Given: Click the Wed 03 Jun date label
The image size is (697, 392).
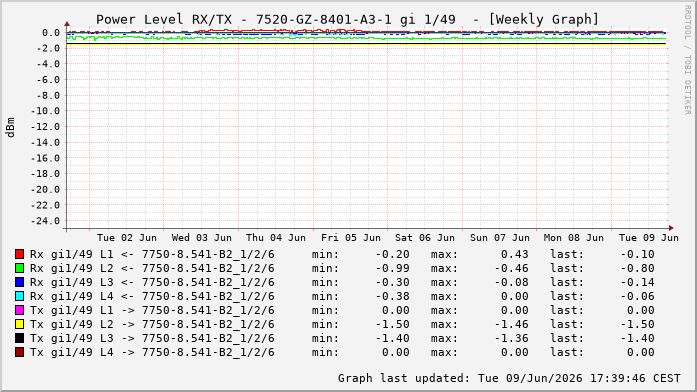Looking at the screenshot, I should pyautogui.click(x=201, y=238).
